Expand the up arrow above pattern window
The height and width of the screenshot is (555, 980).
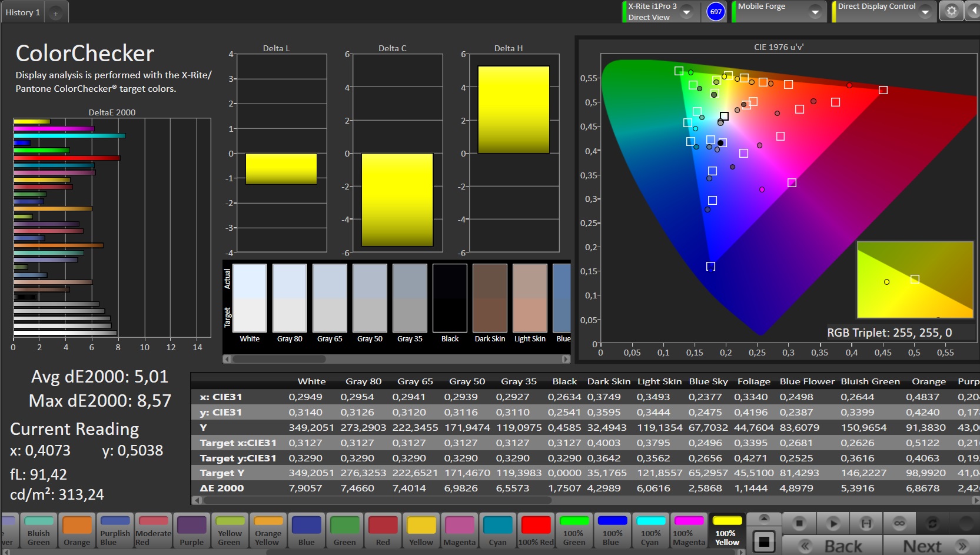[763, 518]
